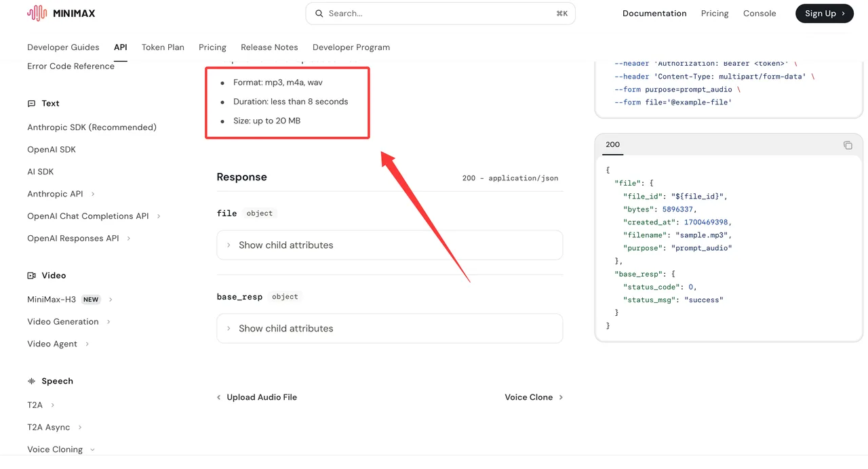The image size is (868, 469).
Task: Copy the 200 response code sample
Action: pos(848,145)
